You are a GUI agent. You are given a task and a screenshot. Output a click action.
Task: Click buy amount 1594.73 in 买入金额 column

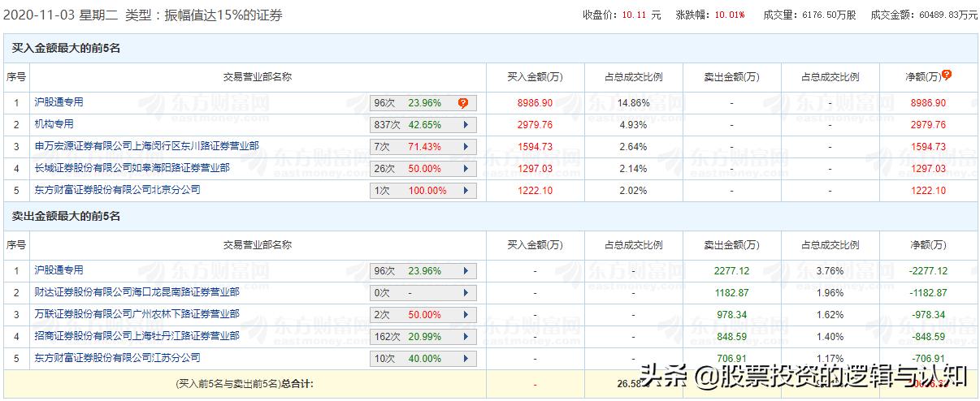(x=535, y=147)
